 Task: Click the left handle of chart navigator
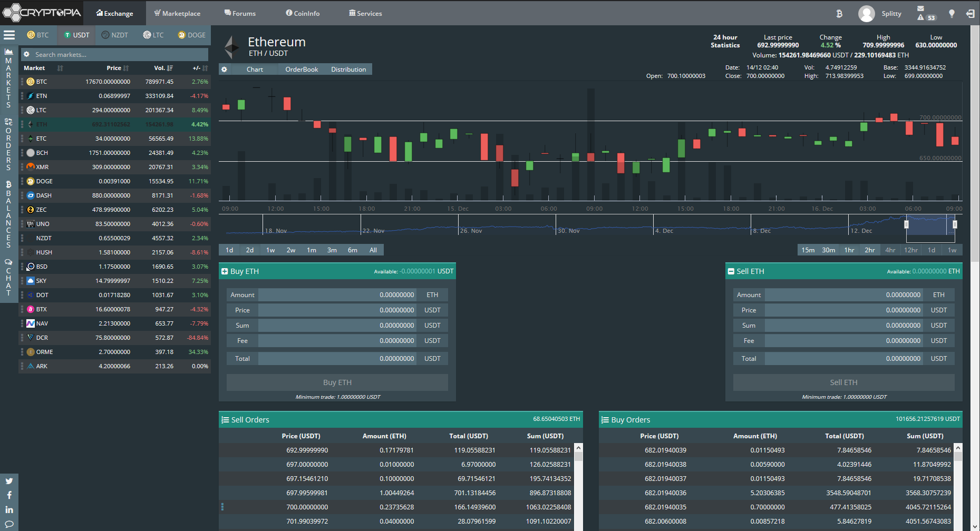[x=906, y=224]
